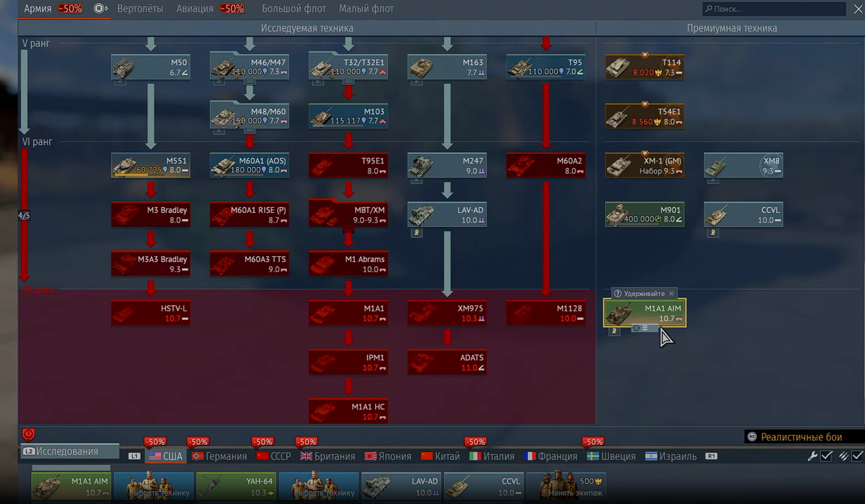Select the M1A1 AIM crew slot

click(71, 486)
